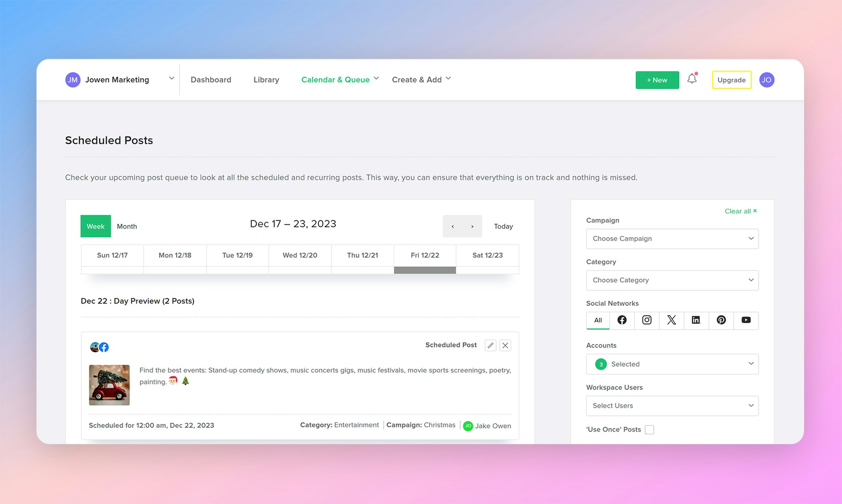Click the green + New button
Screen dimensions: 842x504
(x=657, y=80)
